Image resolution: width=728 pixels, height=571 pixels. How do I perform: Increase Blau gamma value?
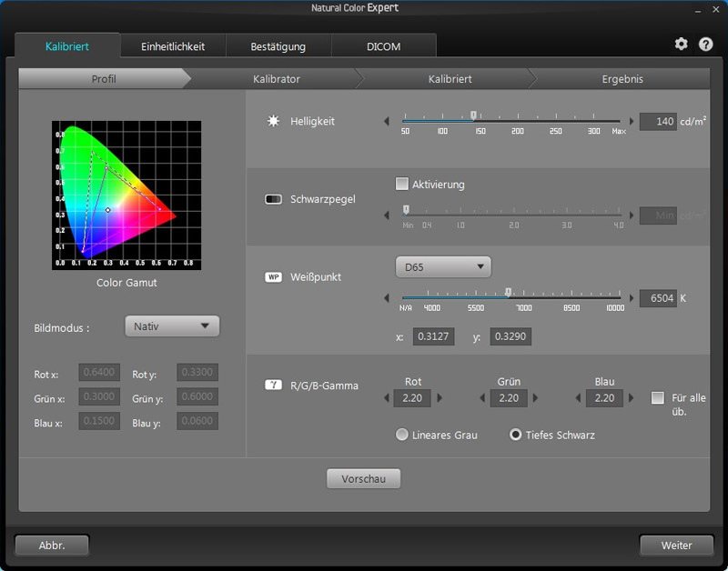coord(631,398)
